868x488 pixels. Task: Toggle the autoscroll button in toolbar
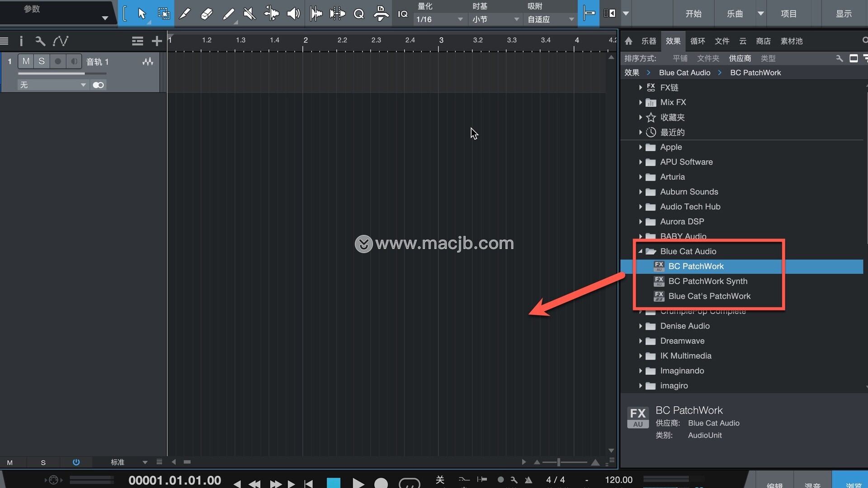pos(610,14)
